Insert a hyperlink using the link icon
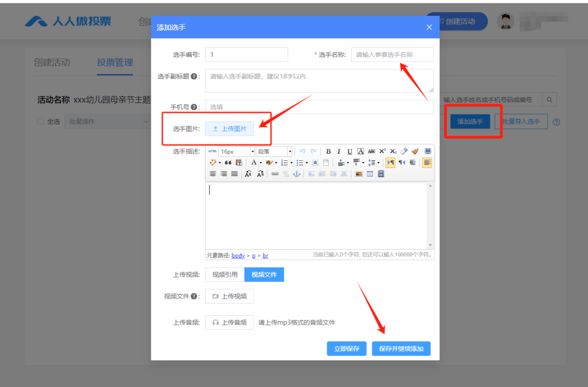Viewport: 588px width, 387px height. 274,173
